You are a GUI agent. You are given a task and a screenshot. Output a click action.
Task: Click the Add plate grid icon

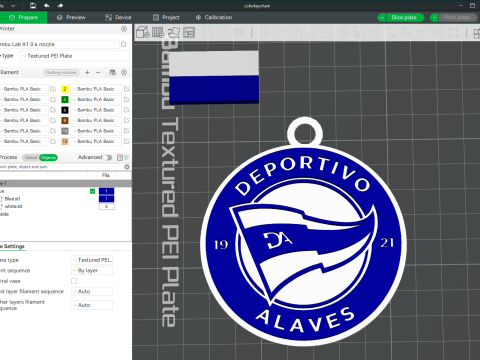click(x=158, y=32)
